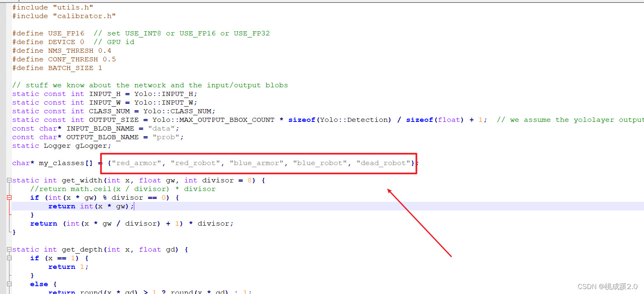Click the 'return int(x * gw);' statement
Screen dimensions: 644x294
[x=91, y=206]
